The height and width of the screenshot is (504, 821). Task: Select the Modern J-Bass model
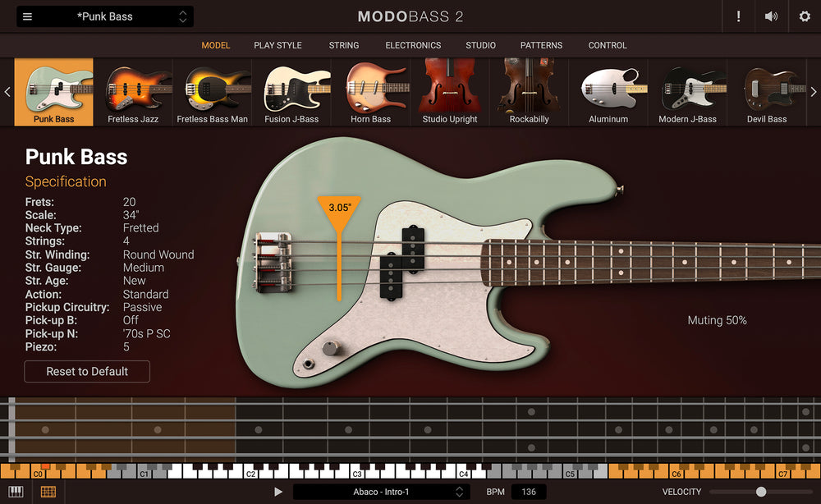click(687, 92)
